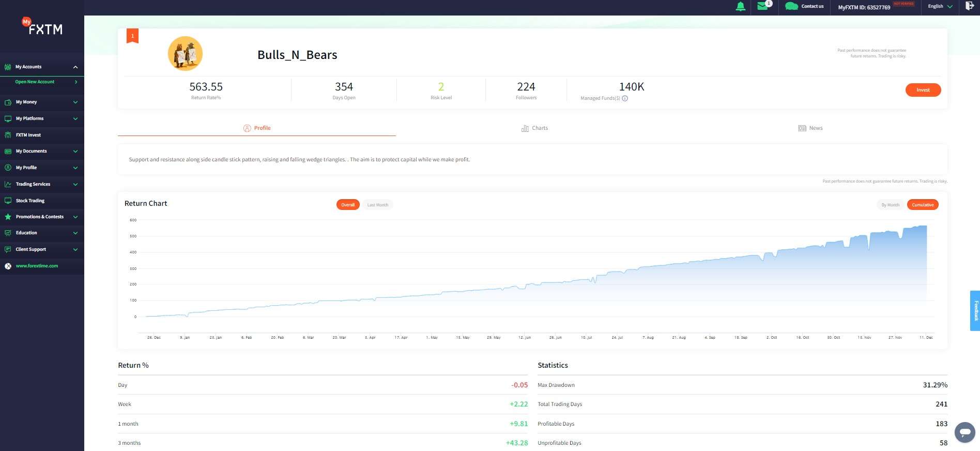Open the notifications bell
980x451 pixels.
740,6
